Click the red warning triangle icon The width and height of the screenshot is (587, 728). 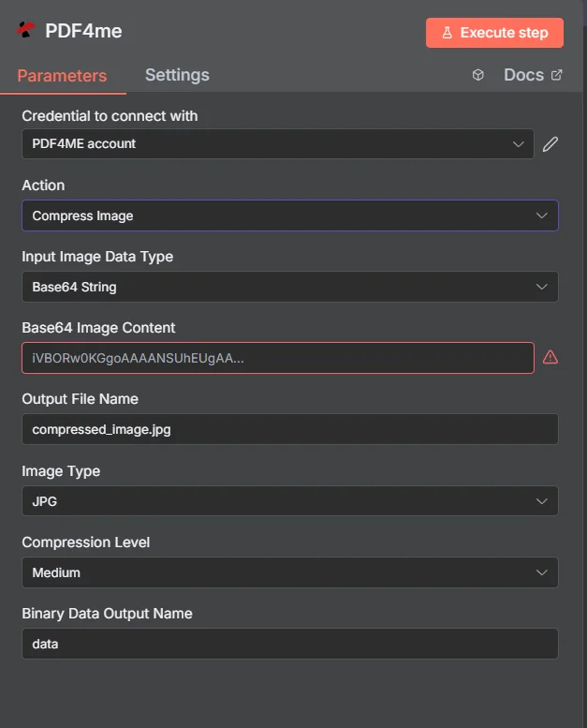[550, 358]
